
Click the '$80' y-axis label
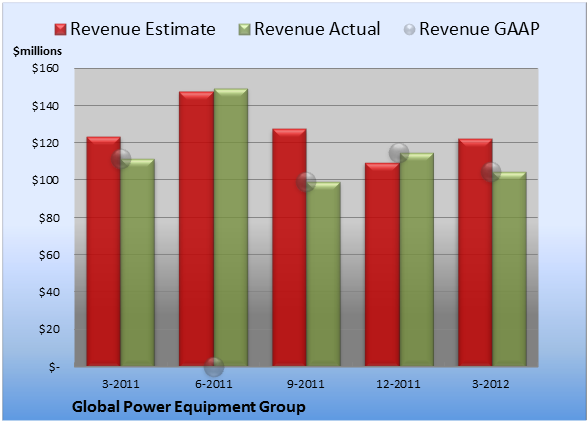[49, 218]
